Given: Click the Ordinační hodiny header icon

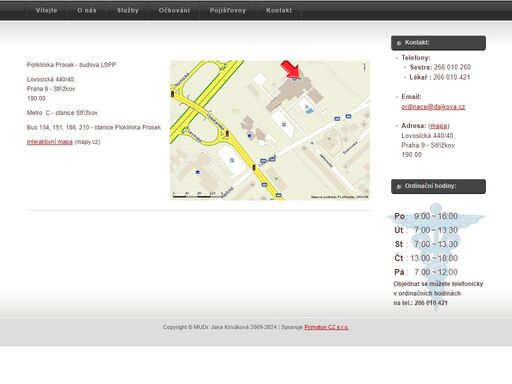Looking at the screenshot, I should pyautogui.click(x=398, y=187).
